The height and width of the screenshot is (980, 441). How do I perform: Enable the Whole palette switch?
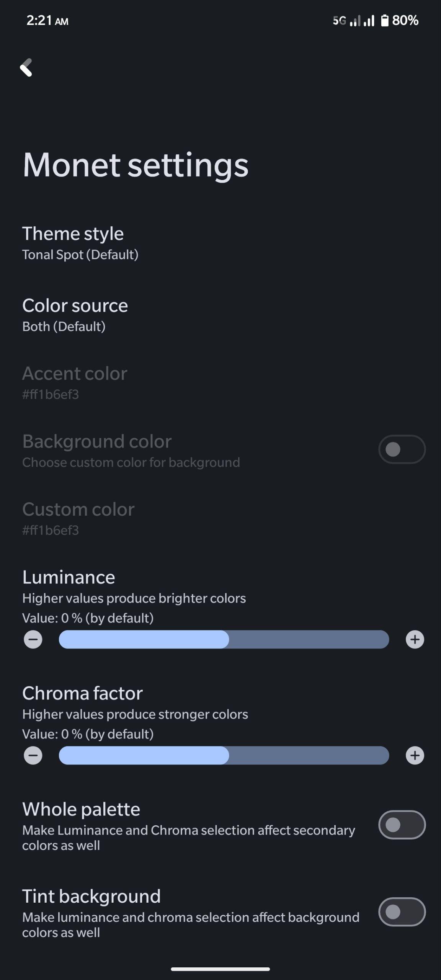pos(402,825)
